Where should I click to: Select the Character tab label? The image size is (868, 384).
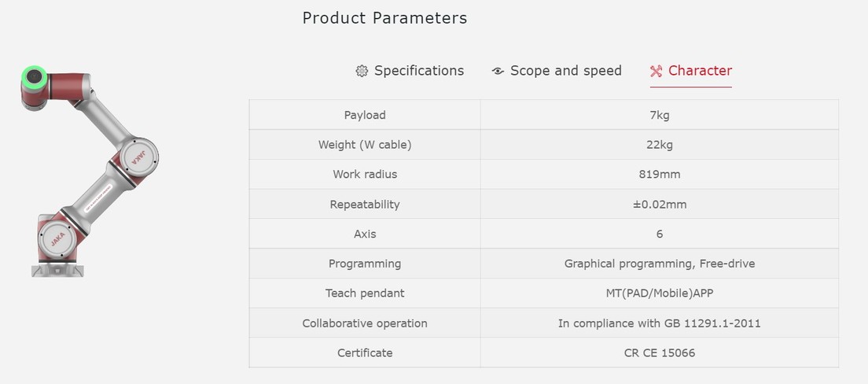[700, 71]
